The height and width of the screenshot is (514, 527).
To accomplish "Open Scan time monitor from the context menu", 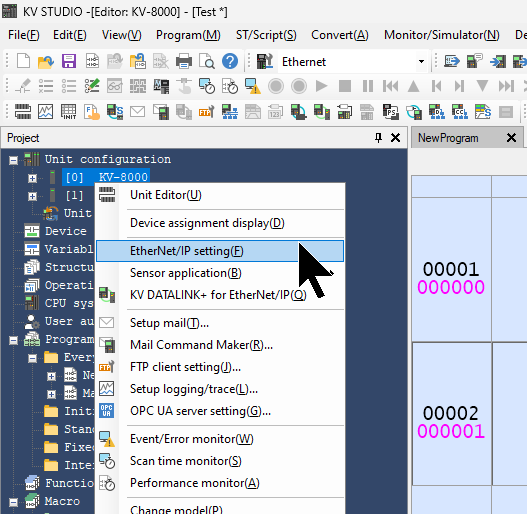I will [x=220, y=461].
